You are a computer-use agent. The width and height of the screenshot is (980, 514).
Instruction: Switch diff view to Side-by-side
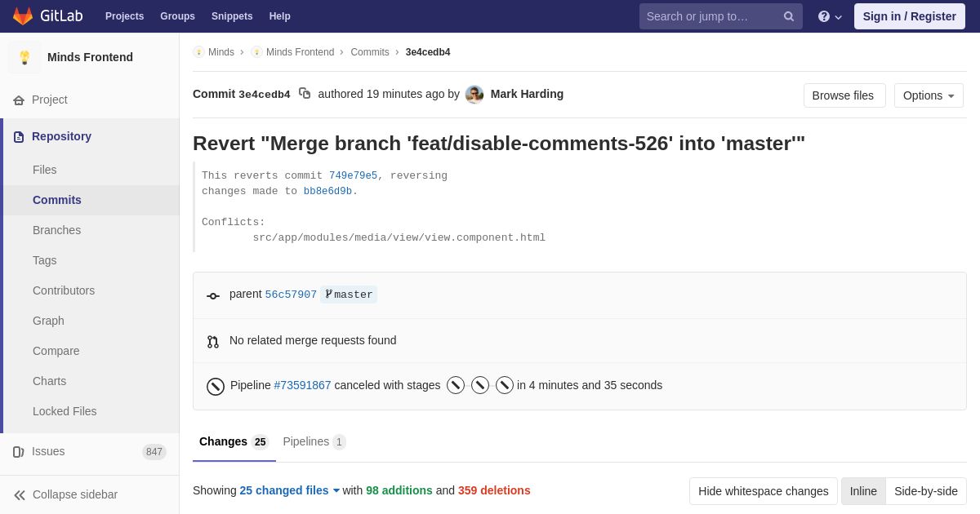click(x=925, y=491)
